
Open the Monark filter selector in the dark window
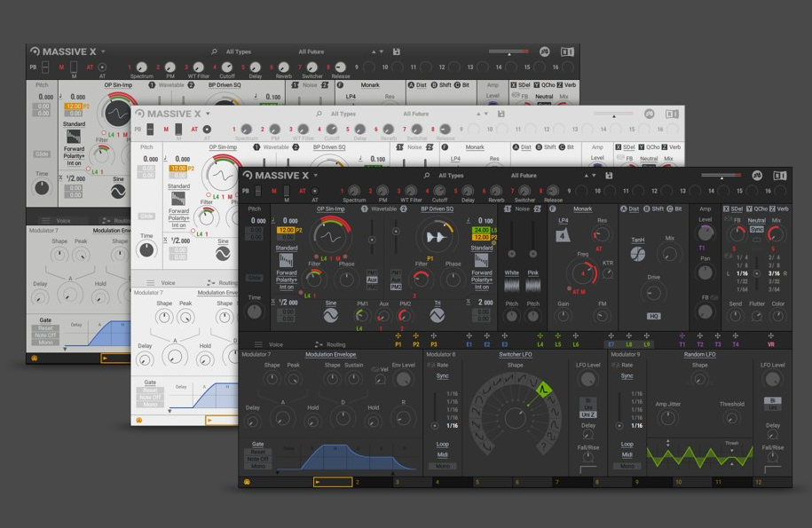pos(582,209)
